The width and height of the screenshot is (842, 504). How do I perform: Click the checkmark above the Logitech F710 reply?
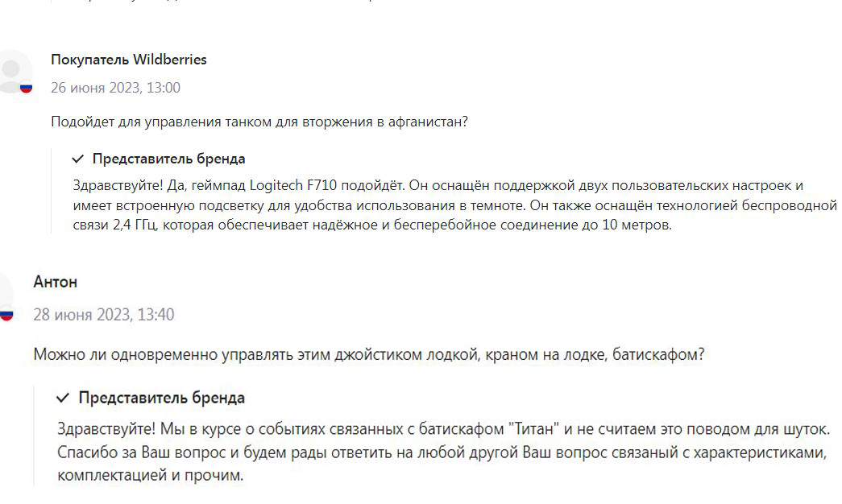78,159
